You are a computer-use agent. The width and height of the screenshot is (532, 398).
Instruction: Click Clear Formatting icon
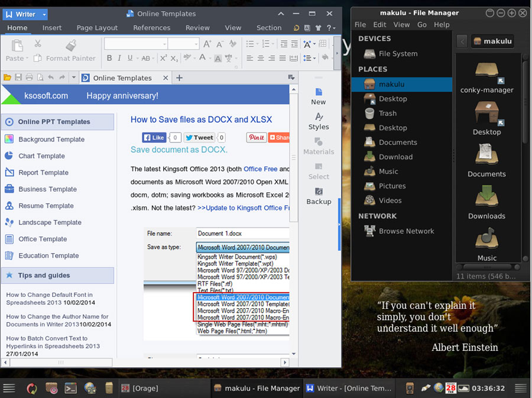[x=233, y=43]
